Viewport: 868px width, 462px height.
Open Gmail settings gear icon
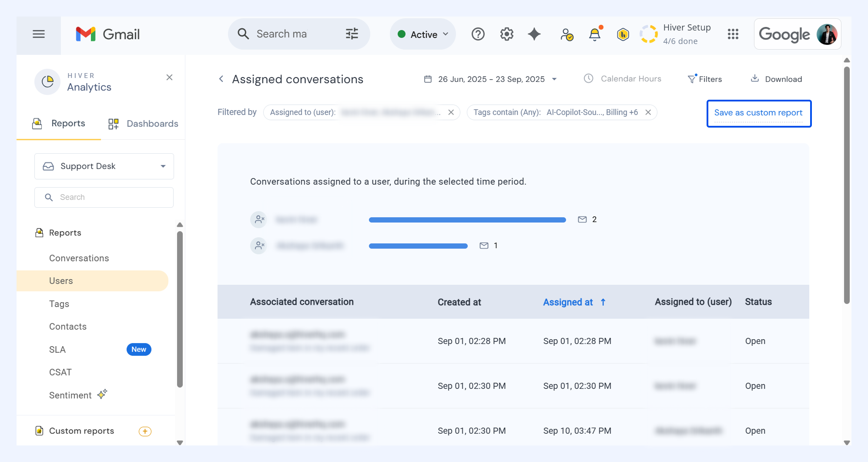click(x=507, y=34)
